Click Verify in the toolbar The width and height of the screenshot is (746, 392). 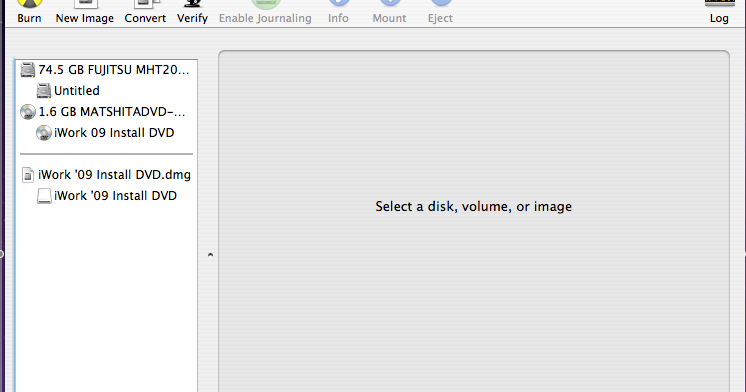pyautogui.click(x=192, y=12)
